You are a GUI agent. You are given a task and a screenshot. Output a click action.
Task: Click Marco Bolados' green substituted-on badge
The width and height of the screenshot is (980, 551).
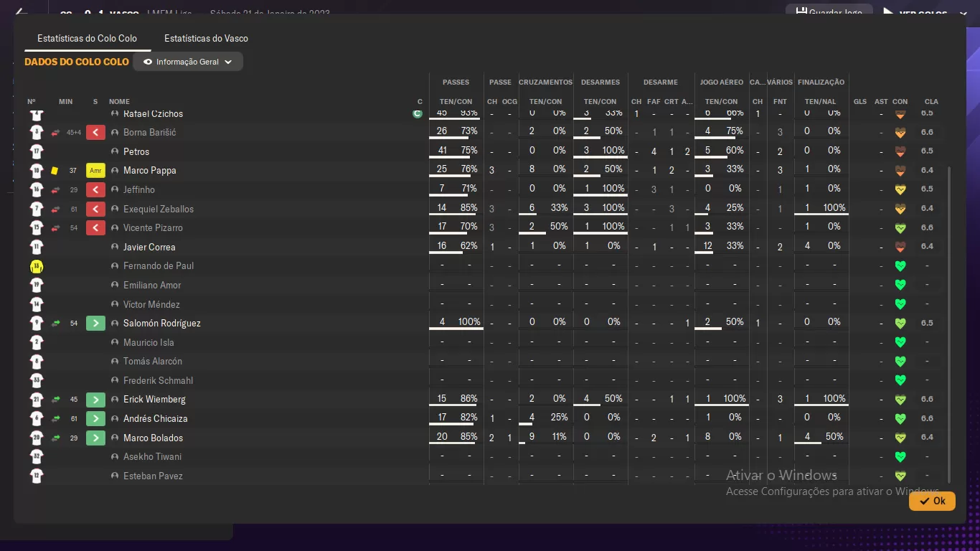[95, 438]
